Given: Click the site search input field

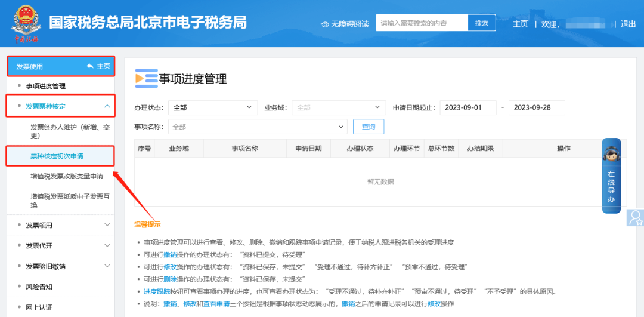Looking at the screenshot, I should point(422,23).
